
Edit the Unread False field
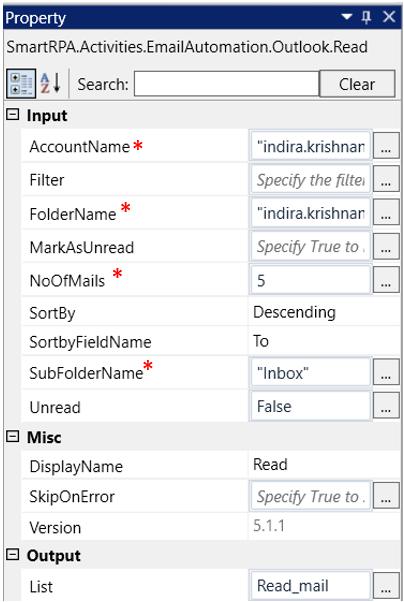tap(311, 406)
